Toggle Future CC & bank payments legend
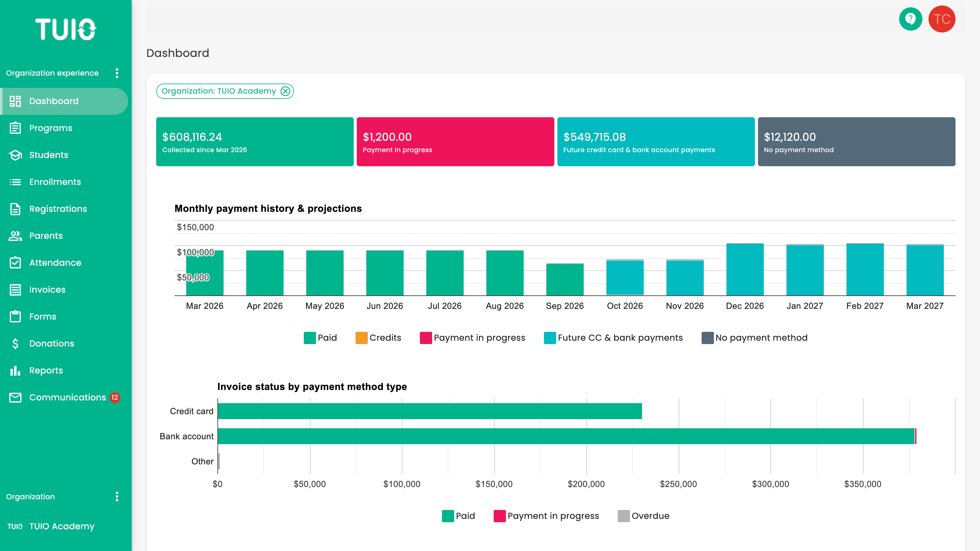980x551 pixels. pyautogui.click(x=613, y=338)
